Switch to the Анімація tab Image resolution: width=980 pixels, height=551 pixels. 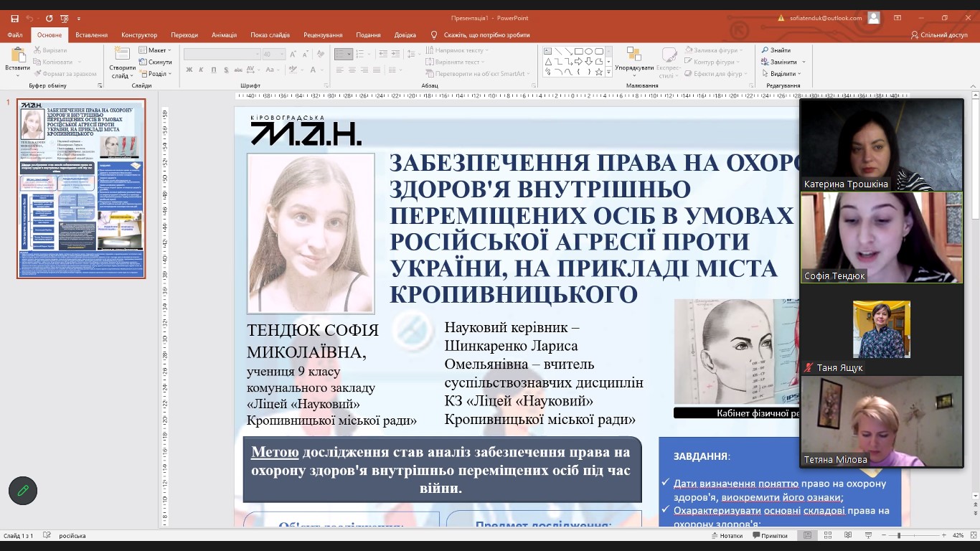pyautogui.click(x=224, y=35)
